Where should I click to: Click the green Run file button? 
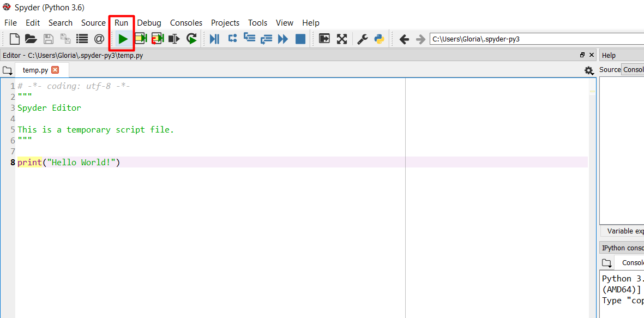(x=123, y=39)
